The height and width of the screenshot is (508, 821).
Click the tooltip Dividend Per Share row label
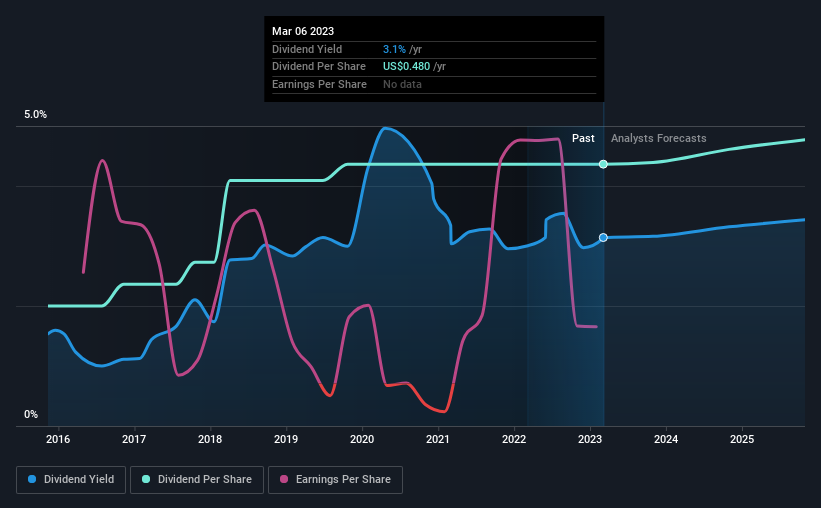tap(319, 67)
